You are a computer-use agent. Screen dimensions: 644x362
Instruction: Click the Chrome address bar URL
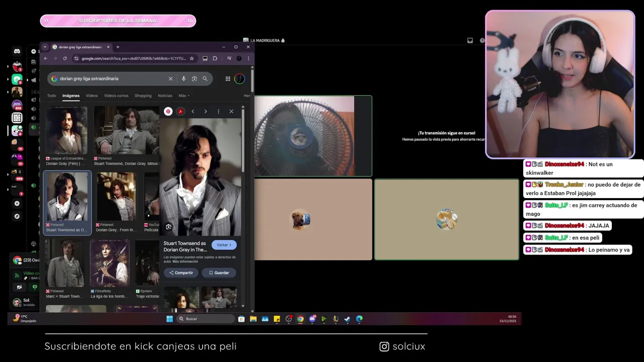coord(133,58)
